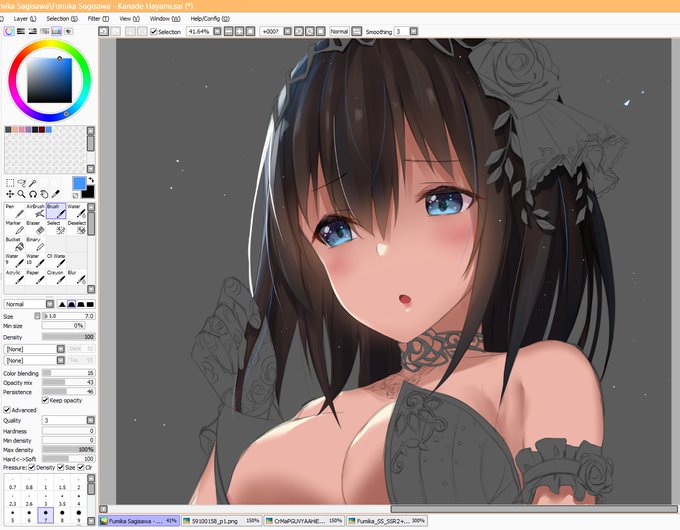Select the Marker tool
The width and height of the screenshot is (680, 530).
(x=14, y=227)
